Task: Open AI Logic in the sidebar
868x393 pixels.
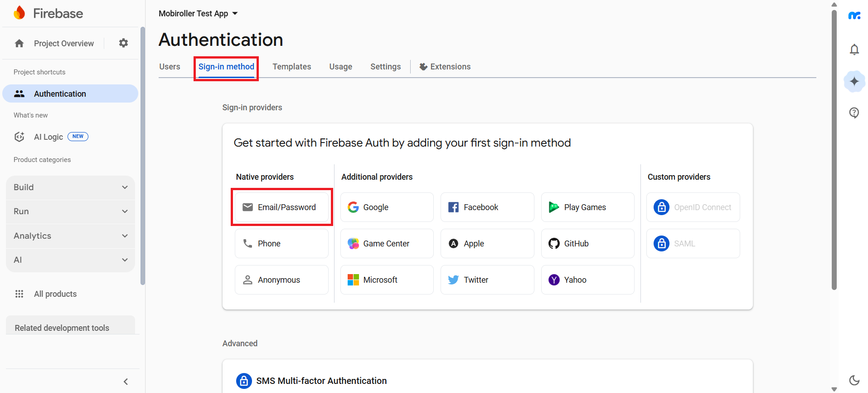Action: (48, 137)
